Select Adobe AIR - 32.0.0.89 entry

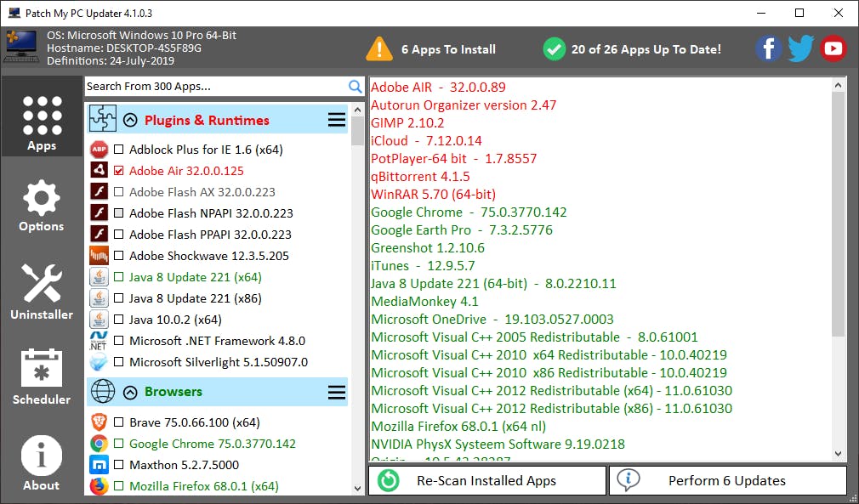click(438, 87)
